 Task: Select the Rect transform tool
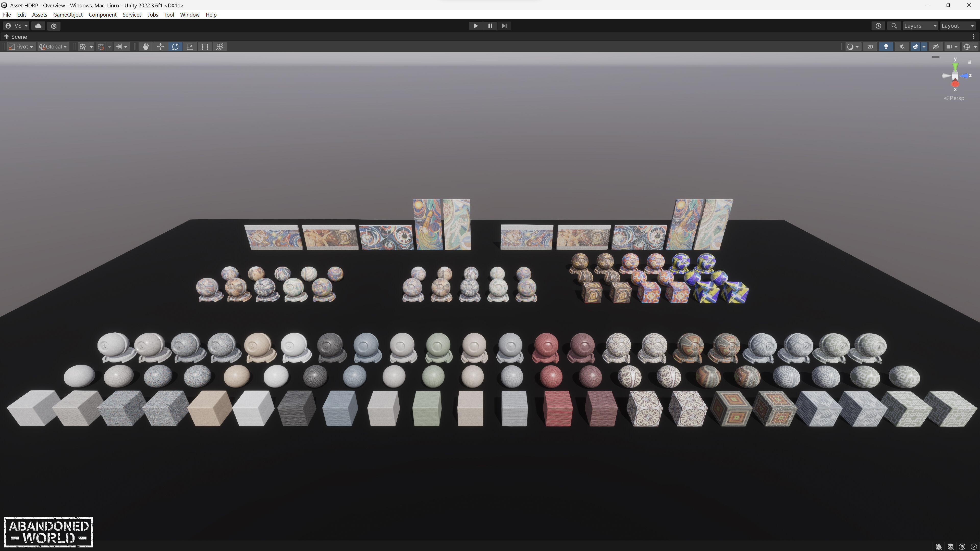point(205,46)
